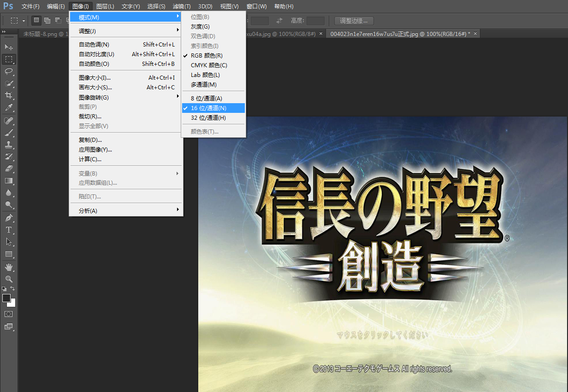Switch image mode to RGB 颜色(R)
The width and height of the screenshot is (568, 392).
click(x=213, y=56)
